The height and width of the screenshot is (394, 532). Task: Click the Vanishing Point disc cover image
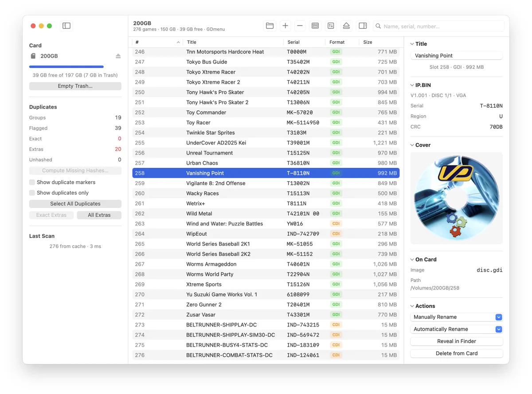(457, 198)
